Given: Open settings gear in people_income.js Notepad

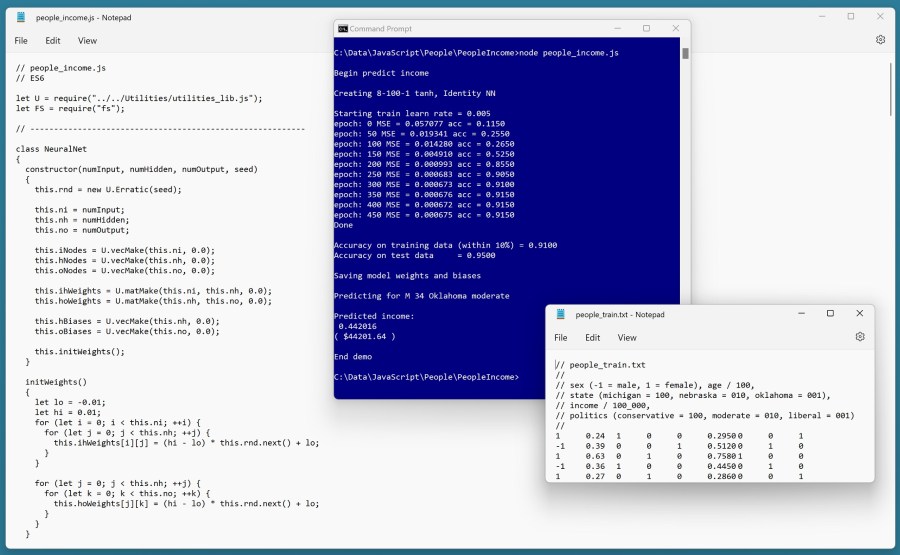Looking at the screenshot, I should 880,40.
